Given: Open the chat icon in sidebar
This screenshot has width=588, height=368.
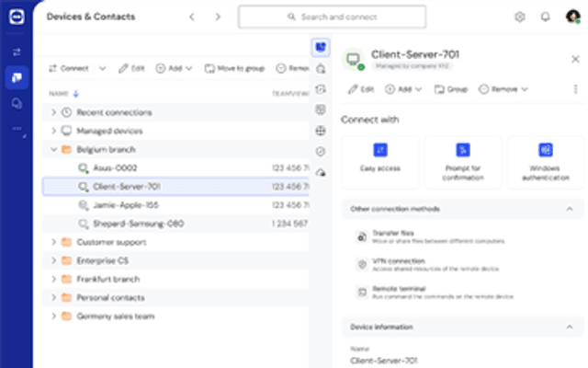Looking at the screenshot, I should coord(17,103).
